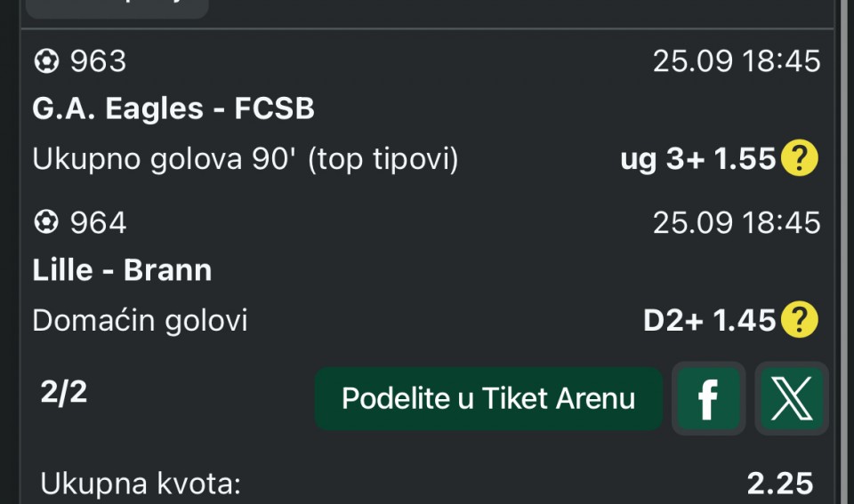Select the ug 3+ 1.55 odds
Image resolution: width=854 pixels, height=504 pixels.
point(697,158)
